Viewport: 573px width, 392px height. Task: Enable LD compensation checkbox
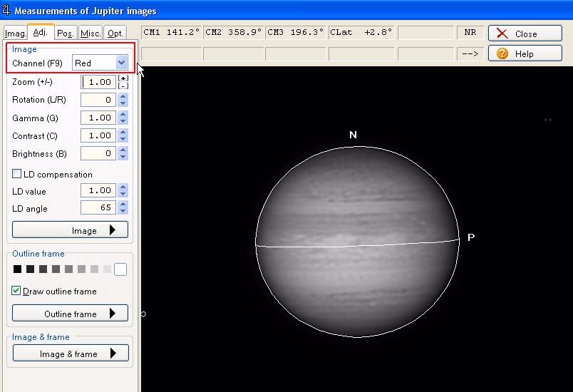[x=17, y=174]
